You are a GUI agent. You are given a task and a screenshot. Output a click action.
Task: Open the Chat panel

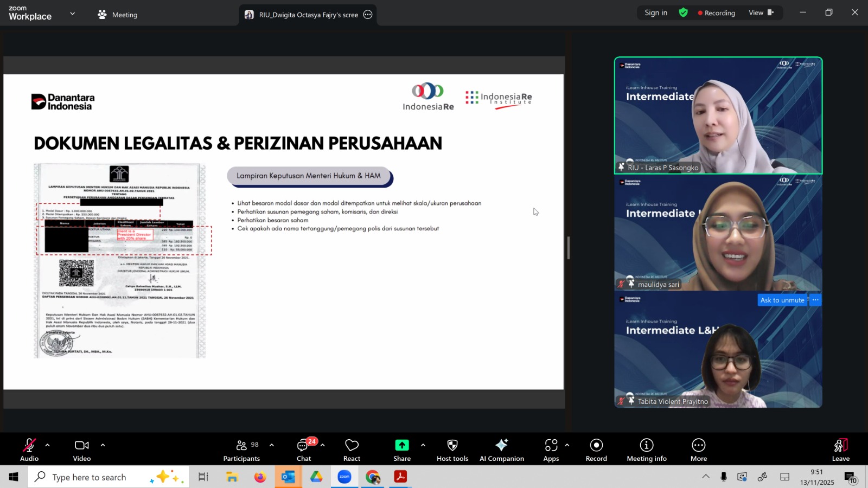pos(304,450)
